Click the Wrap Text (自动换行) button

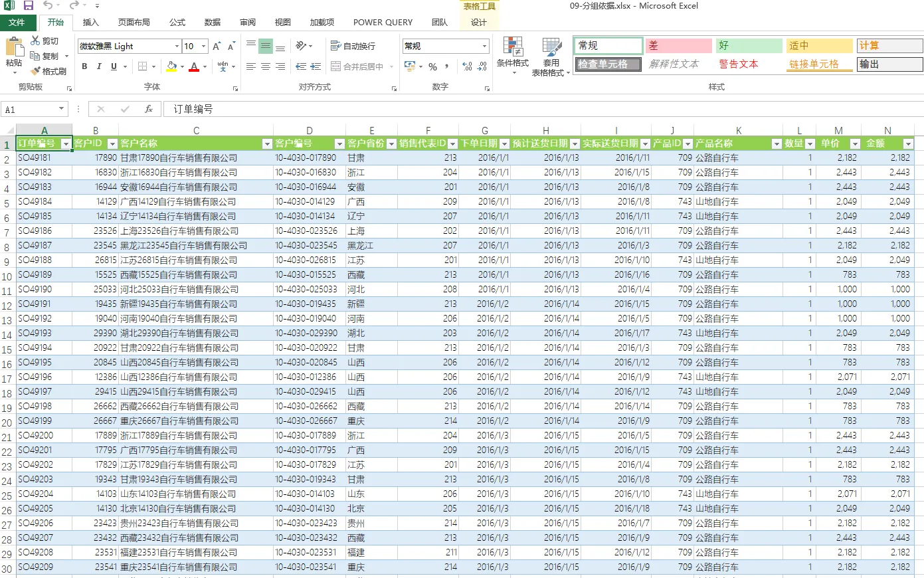click(x=353, y=46)
